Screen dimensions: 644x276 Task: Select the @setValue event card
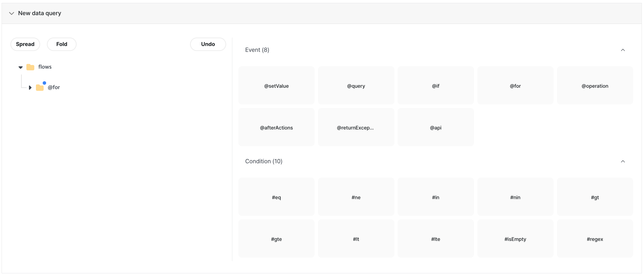[x=276, y=86]
